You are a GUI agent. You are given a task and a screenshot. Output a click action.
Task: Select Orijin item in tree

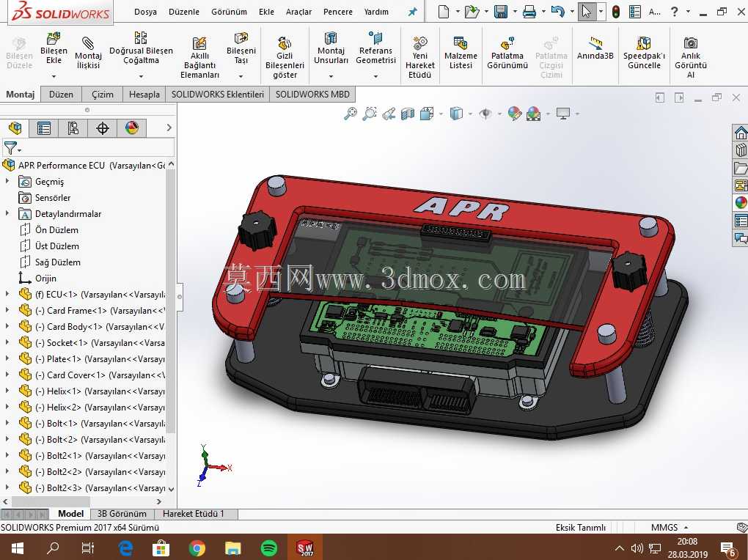click(37, 278)
